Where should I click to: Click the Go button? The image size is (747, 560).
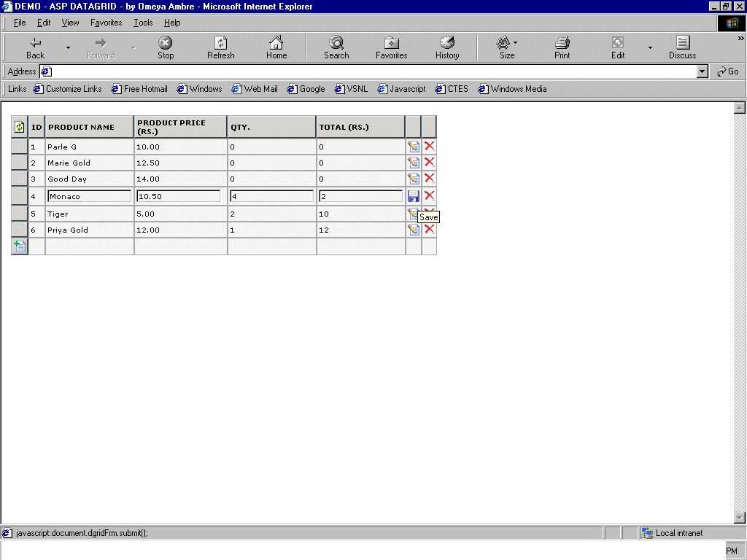pos(728,71)
